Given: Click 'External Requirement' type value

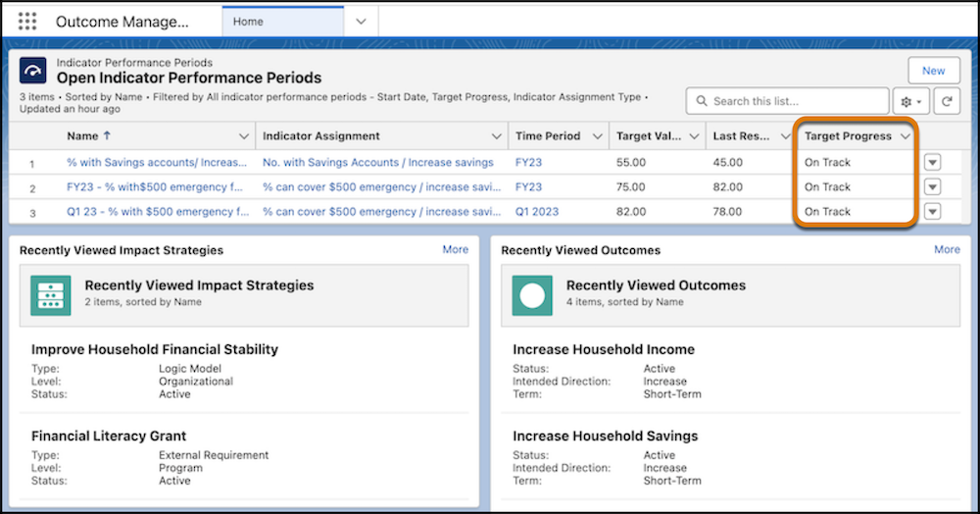Looking at the screenshot, I should (x=214, y=455).
